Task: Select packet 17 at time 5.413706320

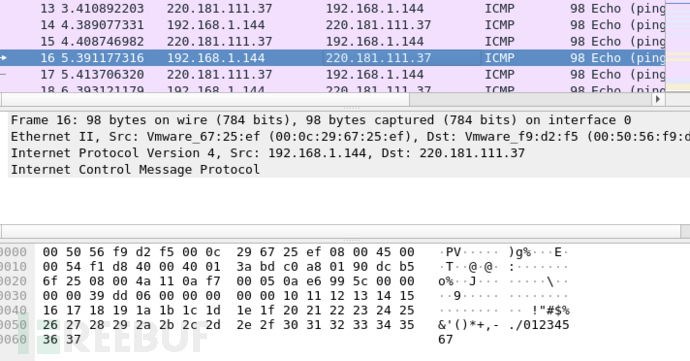Action: (x=333, y=74)
